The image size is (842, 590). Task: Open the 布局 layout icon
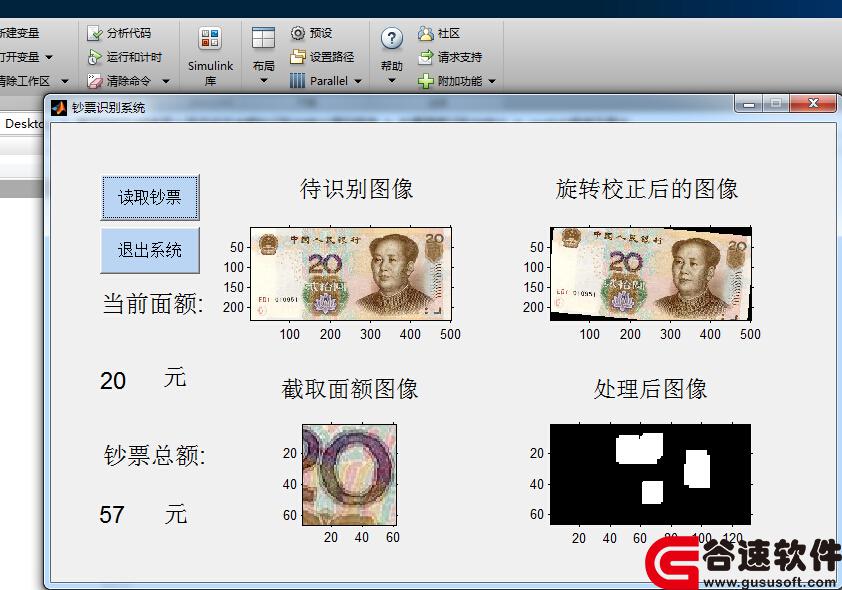pos(263,38)
